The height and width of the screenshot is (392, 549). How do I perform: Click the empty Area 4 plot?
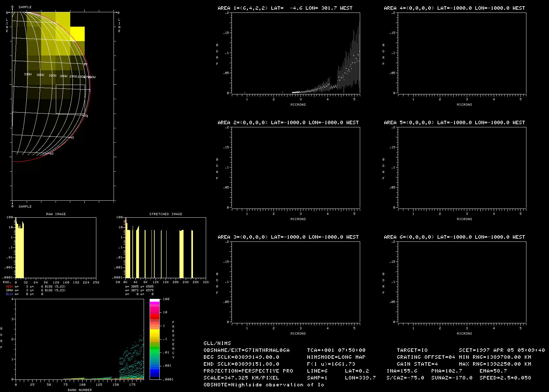(x=462, y=53)
